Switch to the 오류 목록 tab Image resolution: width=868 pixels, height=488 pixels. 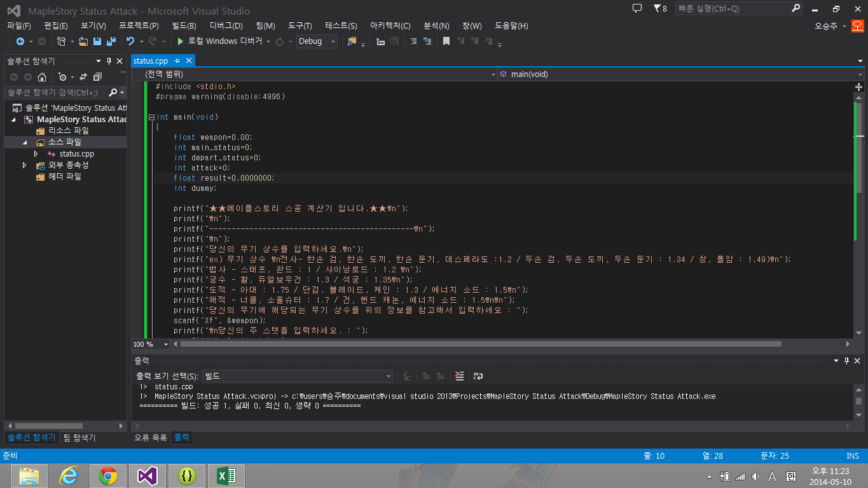pyautogui.click(x=151, y=438)
